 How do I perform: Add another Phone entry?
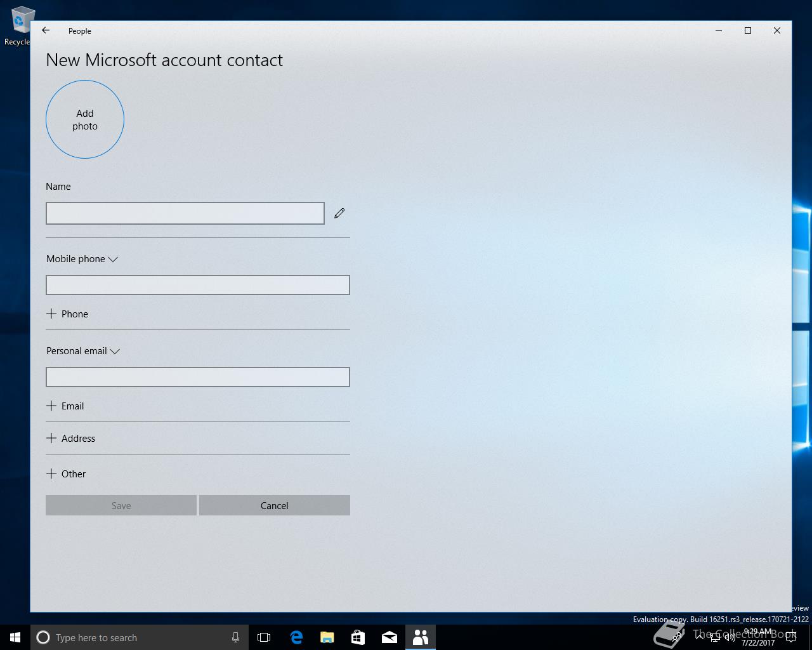point(67,314)
